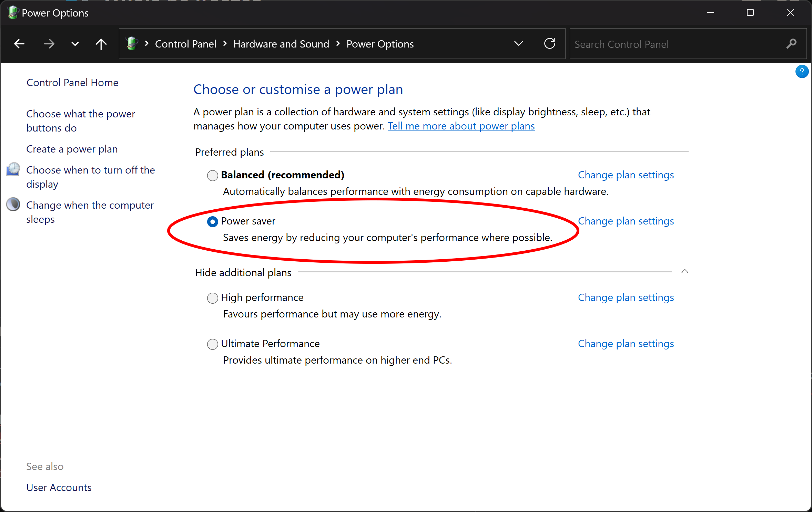Click the Up arrow to go to Hardware and Sound
The width and height of the screenshot is (812, 512).
[x=101, y=44]
